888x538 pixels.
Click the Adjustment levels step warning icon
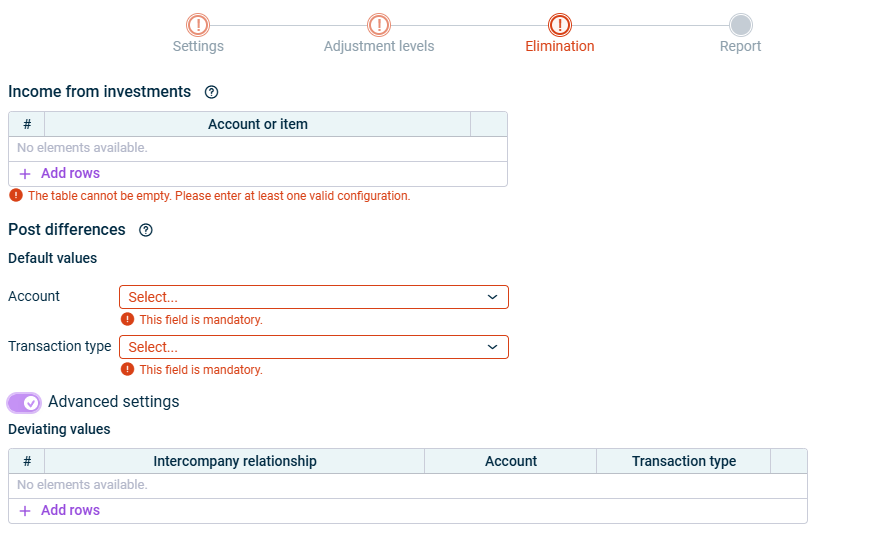(x=379, y=25)
